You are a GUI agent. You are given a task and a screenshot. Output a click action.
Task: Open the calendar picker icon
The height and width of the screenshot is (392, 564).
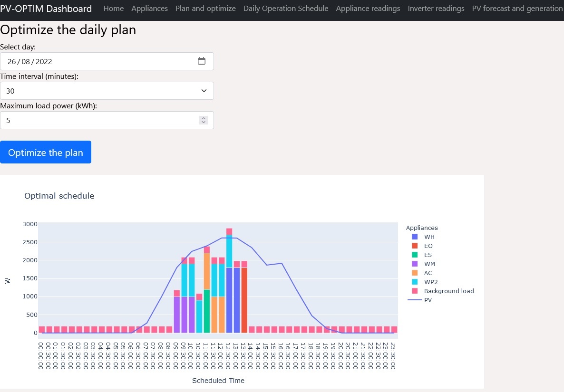202,61
